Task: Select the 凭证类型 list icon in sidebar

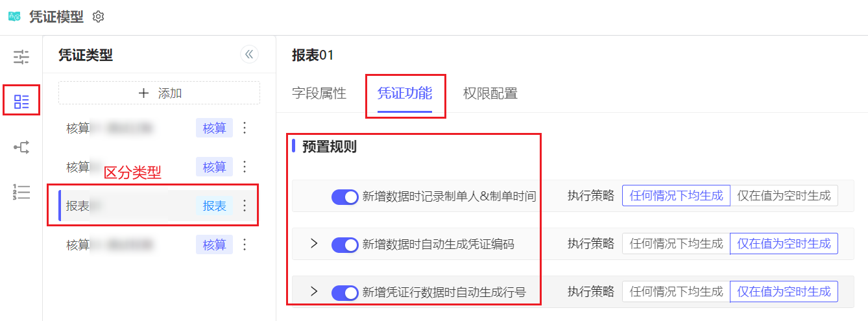Action: tap(21, 101)
